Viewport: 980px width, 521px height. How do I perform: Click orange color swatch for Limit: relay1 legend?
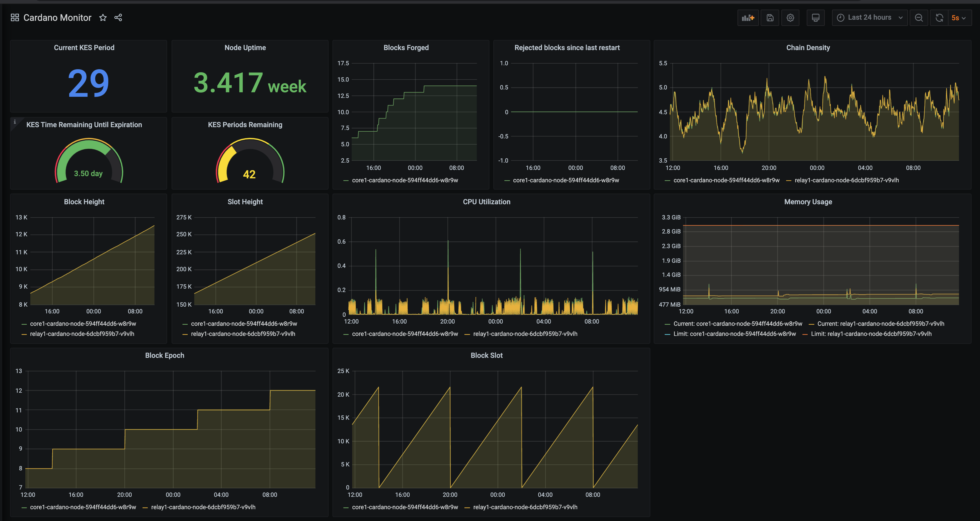(805, 334)
